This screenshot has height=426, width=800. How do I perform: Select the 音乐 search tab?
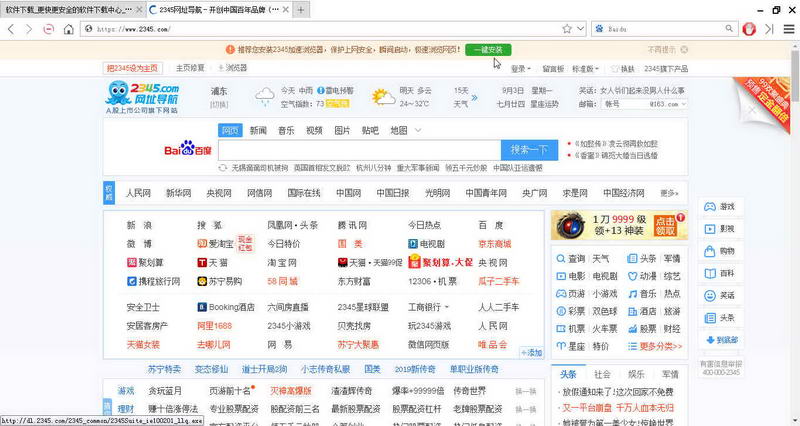286,131
